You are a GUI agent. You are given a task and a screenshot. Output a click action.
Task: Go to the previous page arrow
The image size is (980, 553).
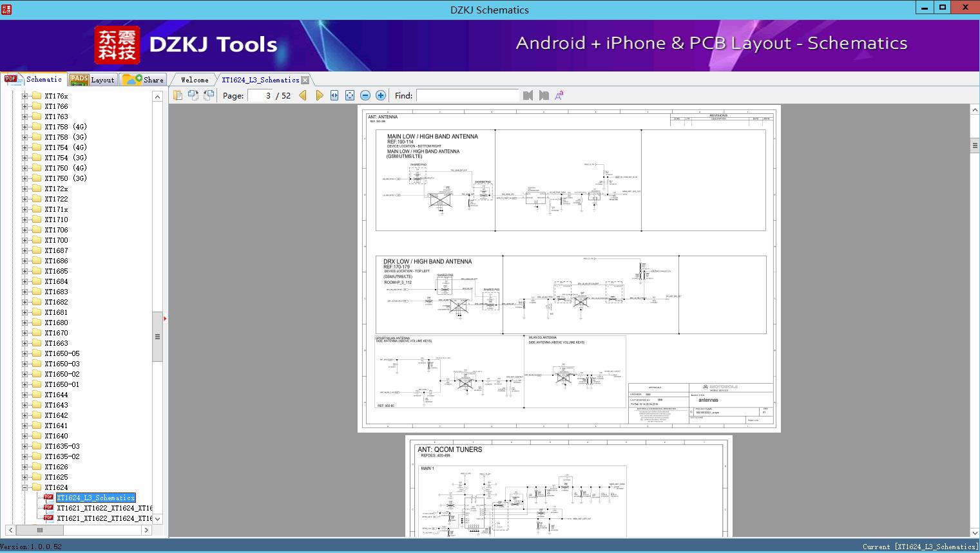[x=303, y=95]
